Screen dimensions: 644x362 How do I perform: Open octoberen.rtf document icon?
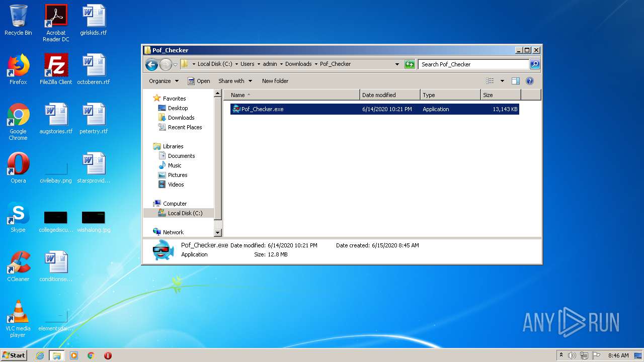pos(94,69)
